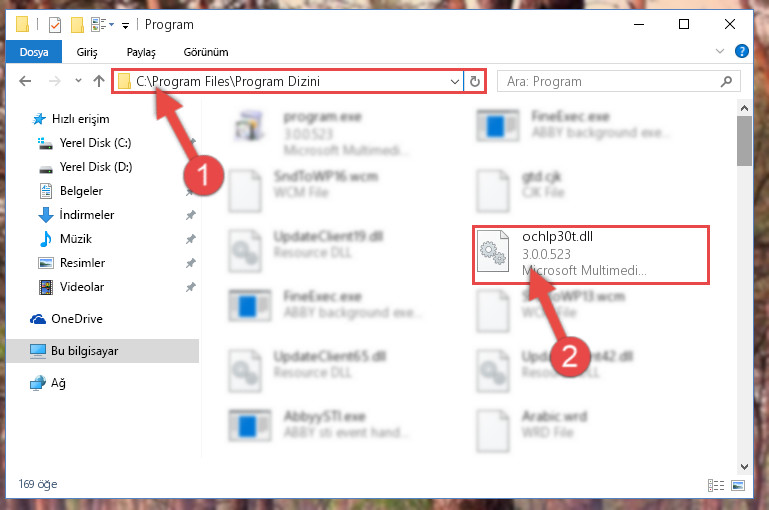Switch to the Görünüm ribbon tab
Image resolution: width=769 pixels, height=510 pixels.
pos(205,52)
